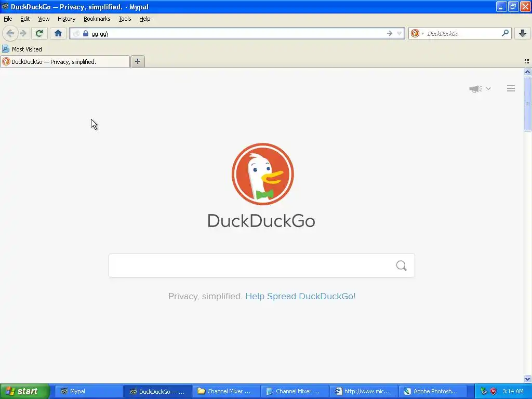
Task: Switch to the Mypal taskbar button
Action: (x=88, y=391)
